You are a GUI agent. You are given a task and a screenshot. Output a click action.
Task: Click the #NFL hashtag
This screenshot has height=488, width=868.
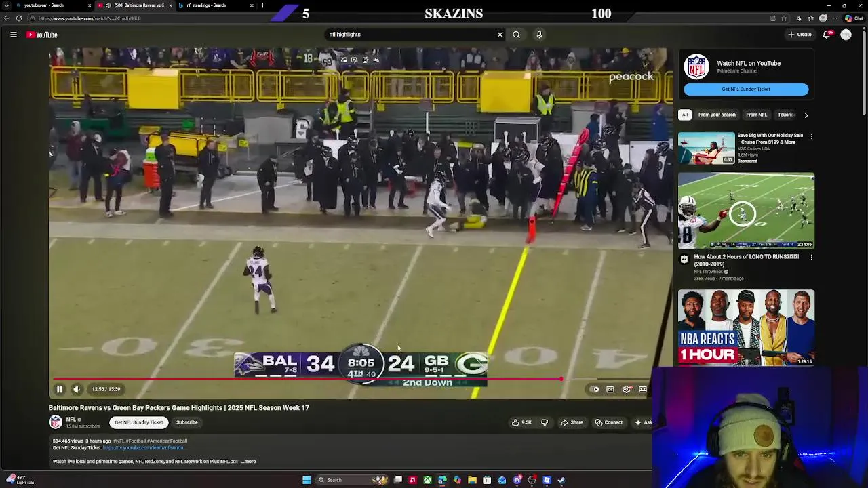point(119,441)
